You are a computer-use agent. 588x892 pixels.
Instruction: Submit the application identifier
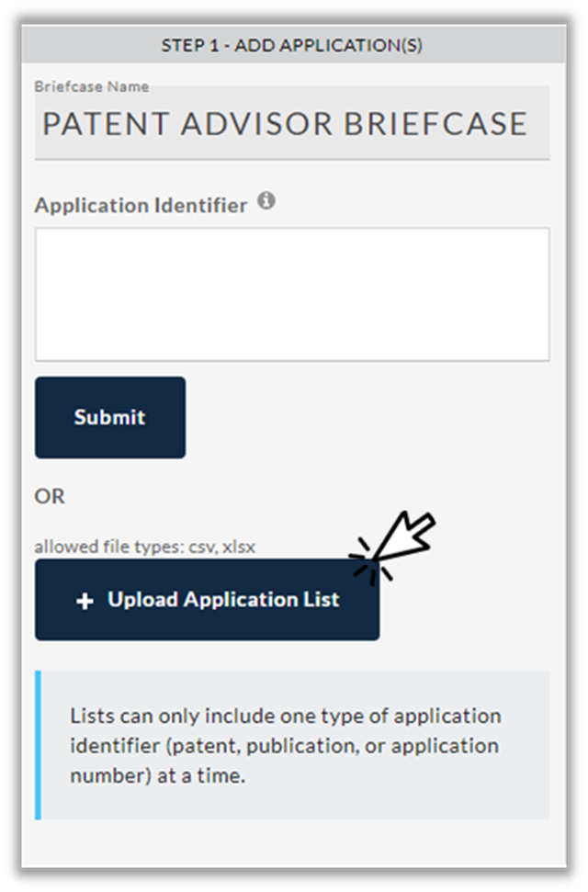[x=110, y=417]
